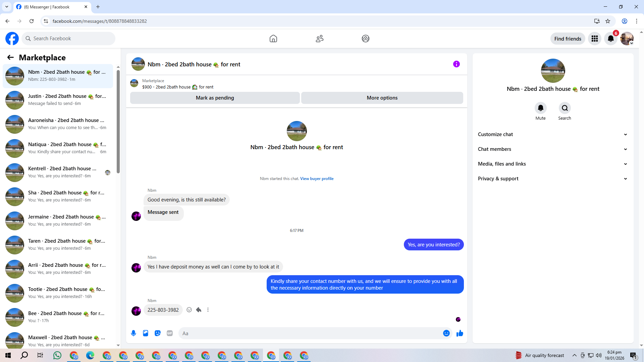This screenshot has height=362, width=644.
Task: Open emoji picker in message box
Action: [x=446, y=333]
